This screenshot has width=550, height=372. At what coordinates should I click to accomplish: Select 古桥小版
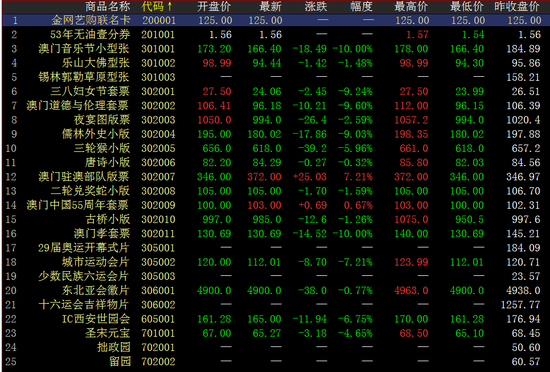(107, 219)
